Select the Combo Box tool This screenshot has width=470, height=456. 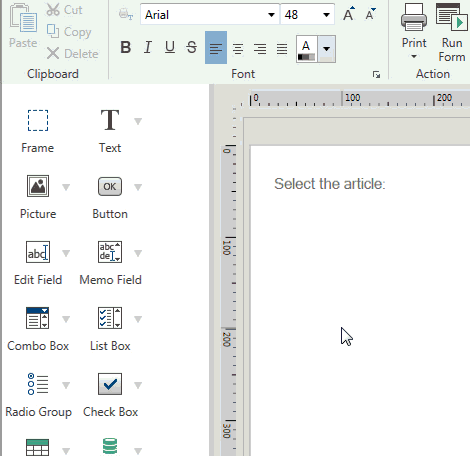(38, 318)
